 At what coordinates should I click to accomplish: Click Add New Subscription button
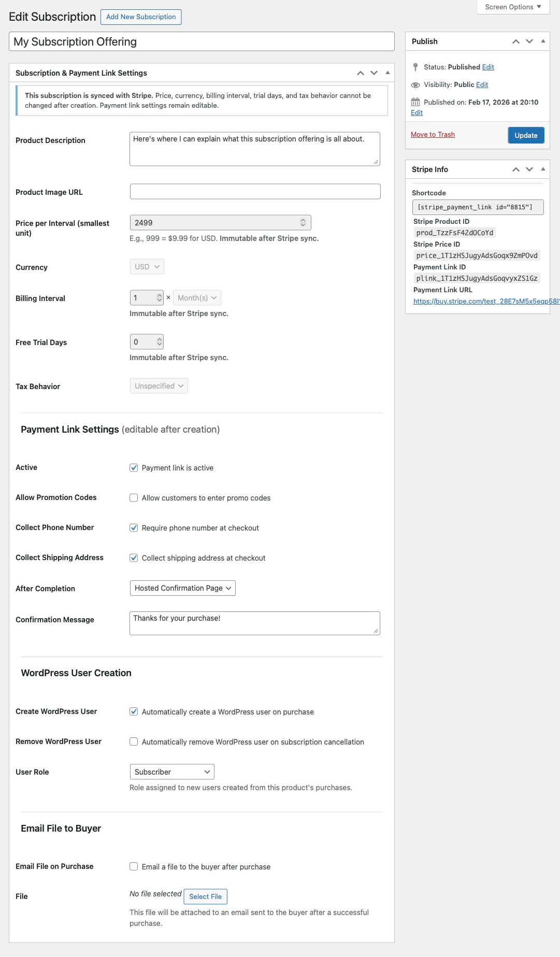tap(141, 17)
